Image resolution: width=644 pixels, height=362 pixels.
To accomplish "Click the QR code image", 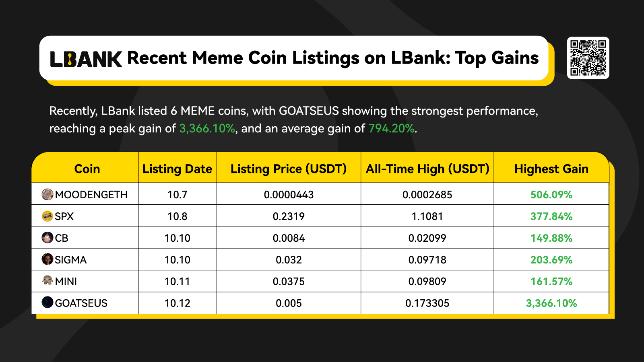I will 588,58.
